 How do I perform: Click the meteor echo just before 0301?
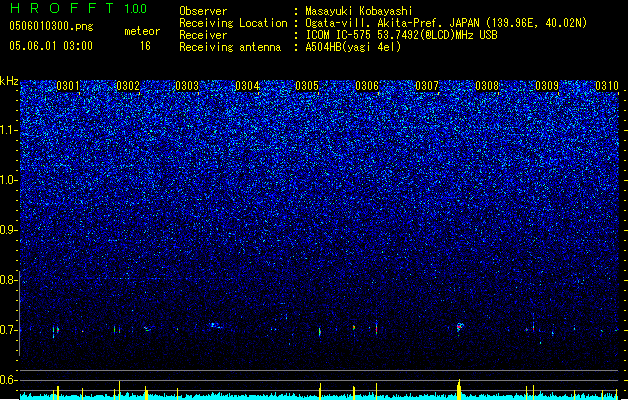point(56,331)
